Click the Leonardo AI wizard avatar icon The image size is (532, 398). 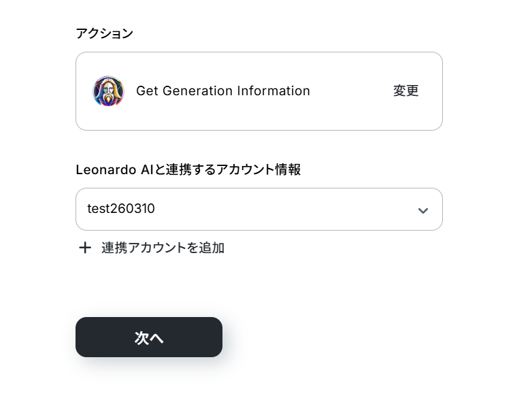[x=108, y=91]
